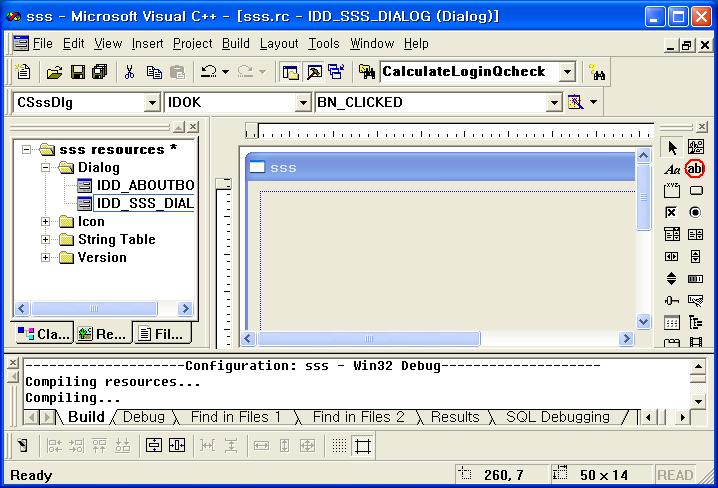This screenshot has width=718, height=488.
Task: Click the Window List icon
Action: pos(337,72)
